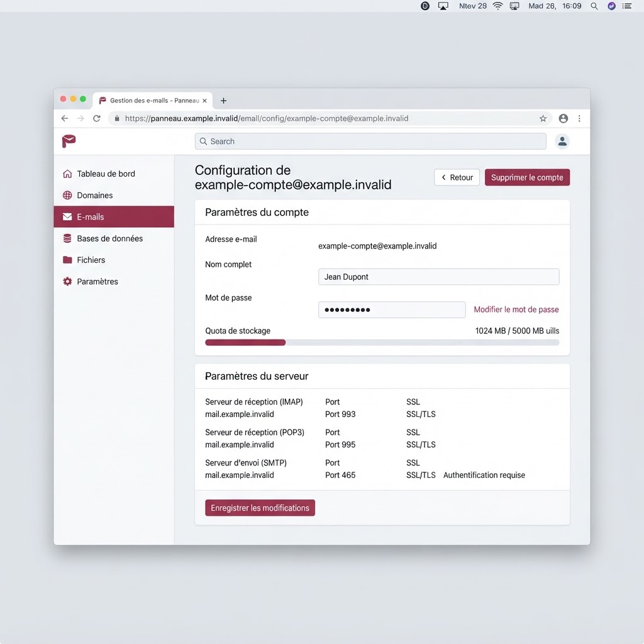Click Enregistrer les modifications button
The height and width of the screenshot is (644, 644).
(x=260, y=508)
